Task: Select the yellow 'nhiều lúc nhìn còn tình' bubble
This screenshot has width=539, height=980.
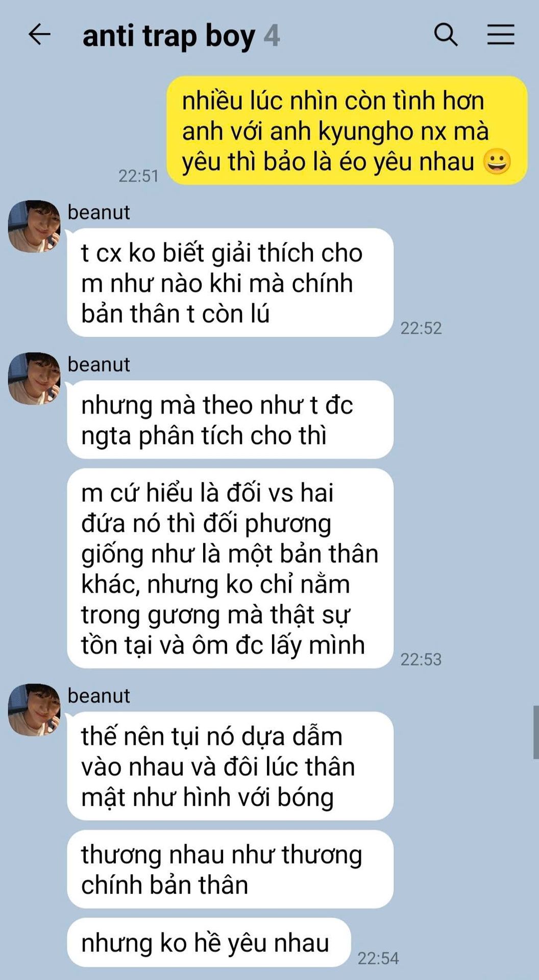Action: [x=347, y=131]
